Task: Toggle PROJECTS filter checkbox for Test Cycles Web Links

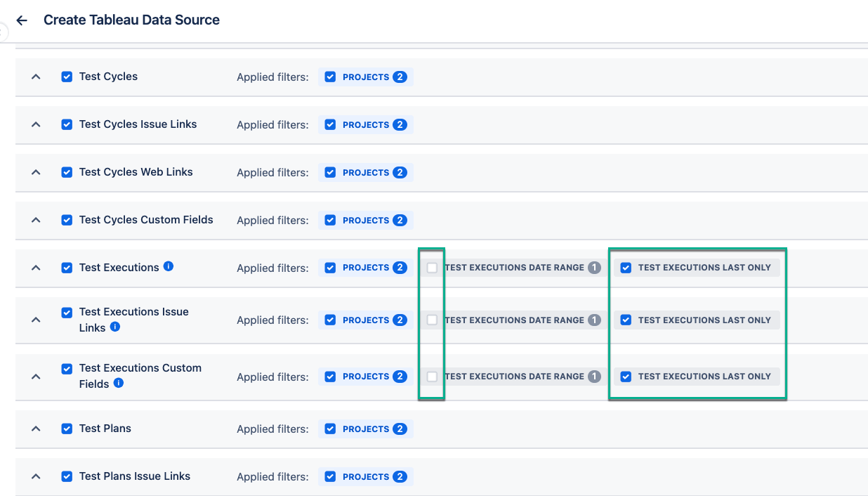Action: click(x=330, y=172)
